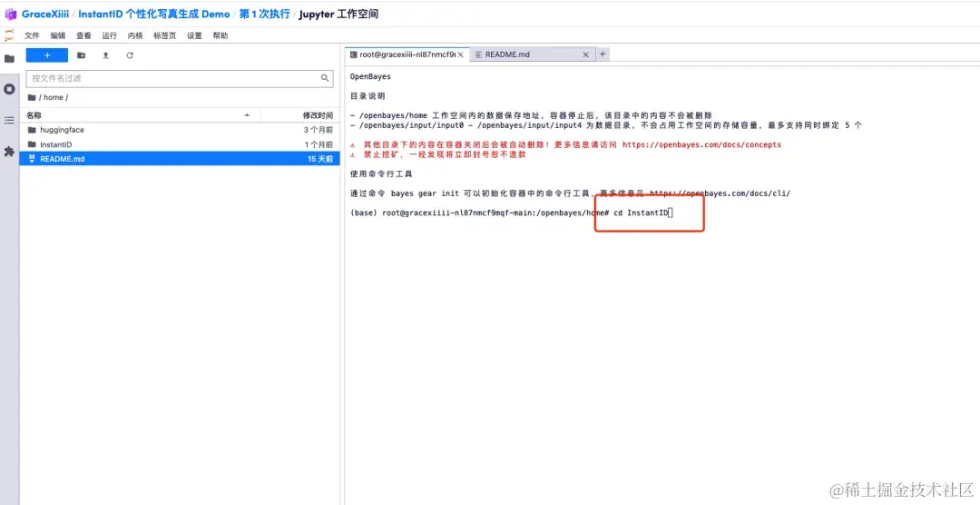Open the 内核 menu
This screenshot has height=505, width=980.
tap(135, 35)
